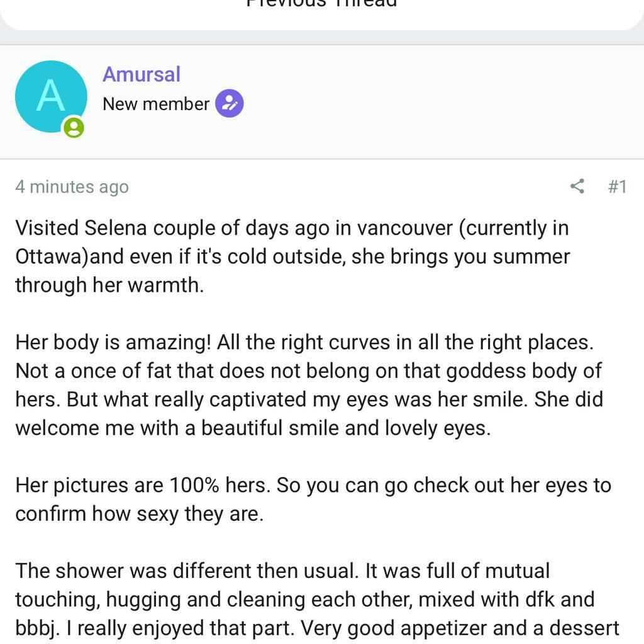Viewport: 644px width, 644px height.
Task: Click the text "confirm how sexy they are."
Action: point(139,514)
